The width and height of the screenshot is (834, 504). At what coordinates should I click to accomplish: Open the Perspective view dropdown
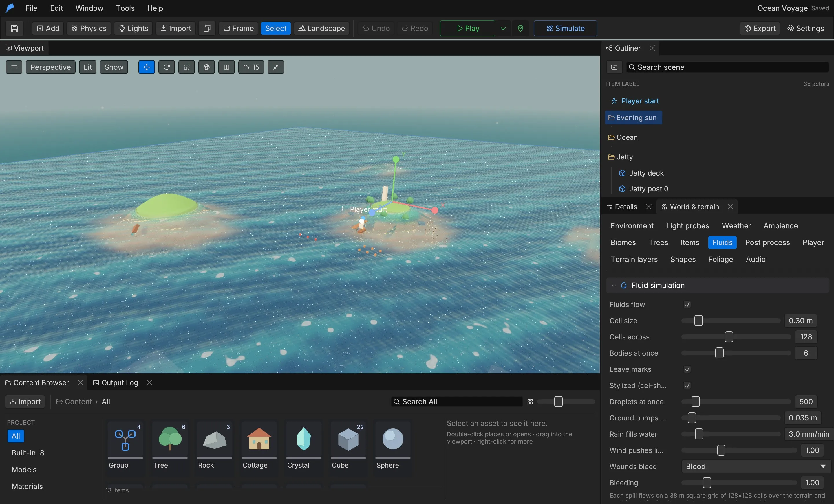[x=50, y=67]
